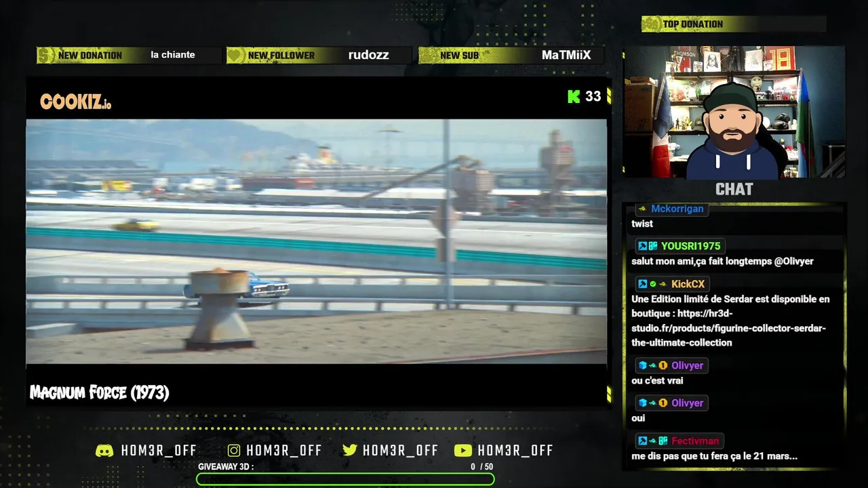
Task: Click the blue cube badge above the 'oui' message
Action: 642,403
